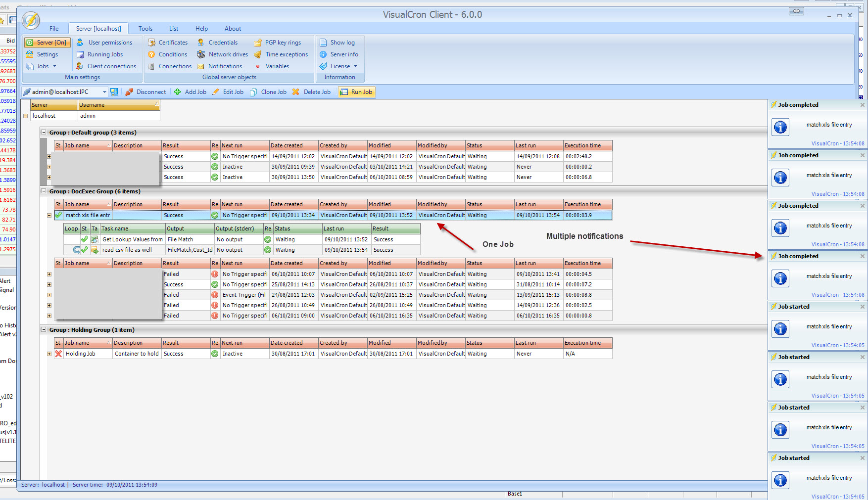
Task: Open the License dropdown arrow
Action: [355, 66]
